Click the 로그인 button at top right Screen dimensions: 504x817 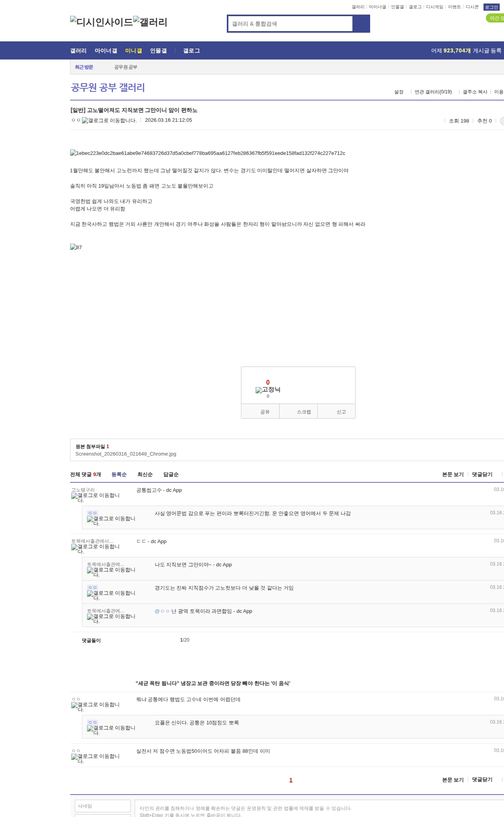(491, 7)
